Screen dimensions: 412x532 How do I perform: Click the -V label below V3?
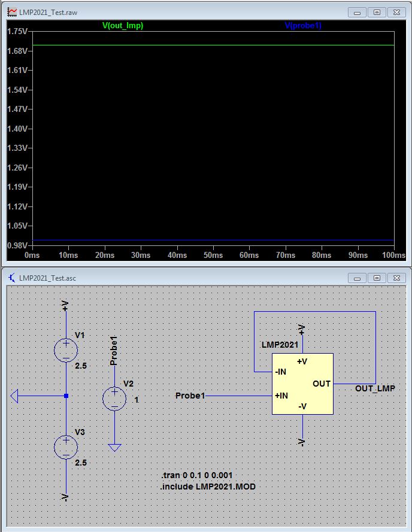pos(65,497)
